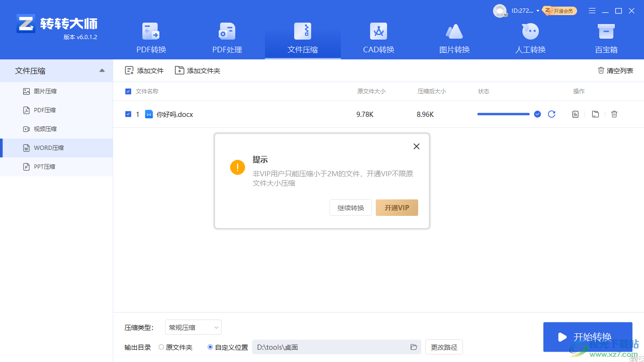The height and width of the screenshot is (362, 644).
Task: Clear the list with 清空列表
Action: point(615,71)
